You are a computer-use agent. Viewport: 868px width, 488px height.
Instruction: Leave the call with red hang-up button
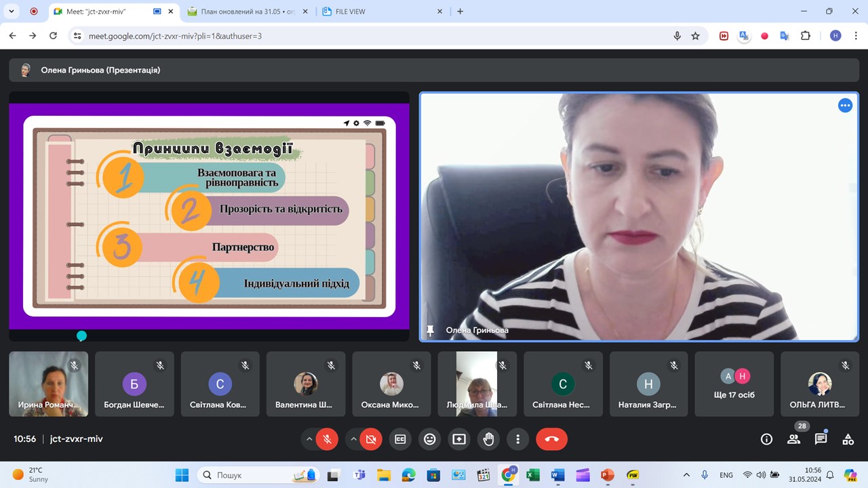point(551,439)
